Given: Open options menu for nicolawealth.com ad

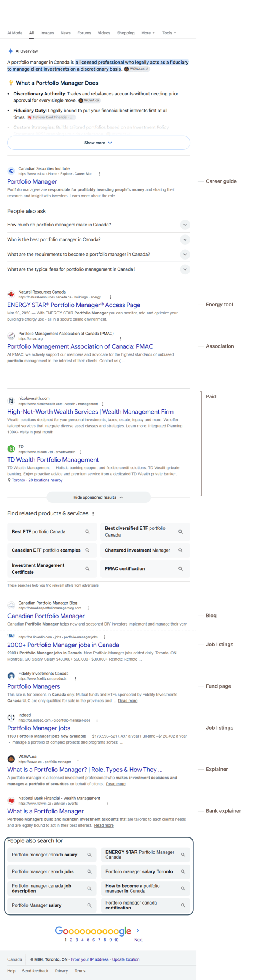Looking at the screenshot, I should (103, 404).
